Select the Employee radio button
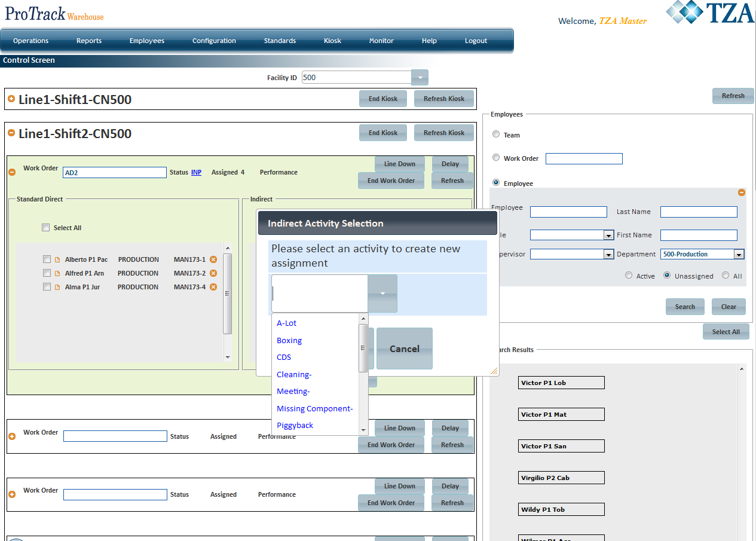This screenshot has width=756, height=541. coord(496,183)
